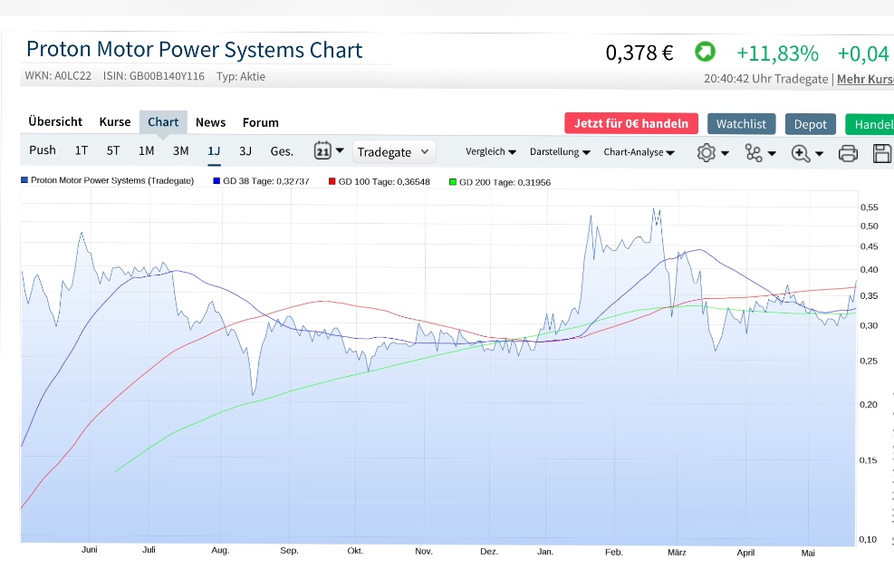This screenshot has width=894, height=588.
Task: Save the chart with floppy disk icon
Action: click(881, 152)
